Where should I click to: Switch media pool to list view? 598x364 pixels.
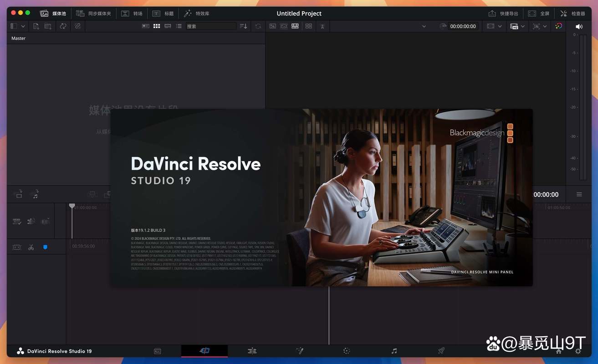pos(179,26)
